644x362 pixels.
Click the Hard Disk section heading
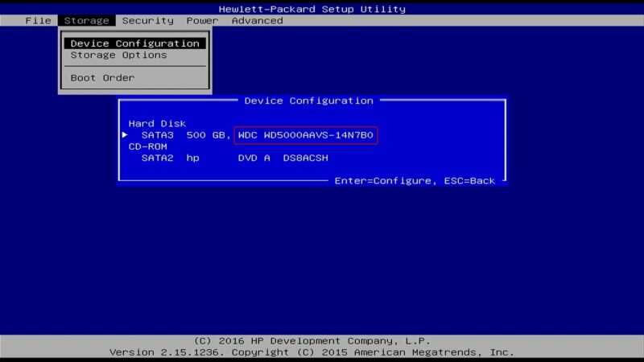pos(157,124)
